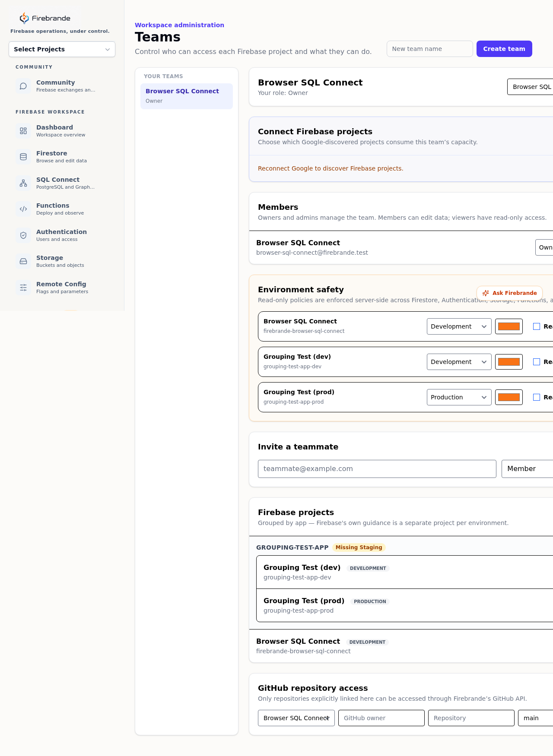Click the Reconnect Google warning message

[x=331, y=168]
